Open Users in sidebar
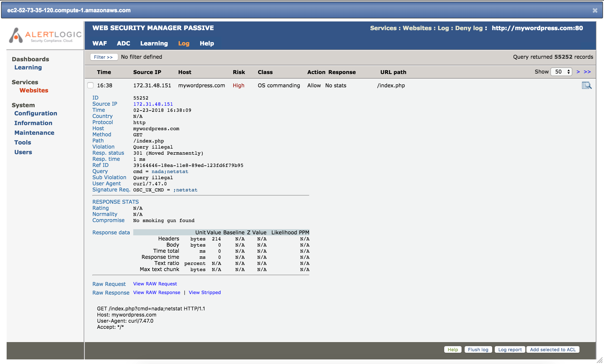604x364 pixels. coord(23,152)
